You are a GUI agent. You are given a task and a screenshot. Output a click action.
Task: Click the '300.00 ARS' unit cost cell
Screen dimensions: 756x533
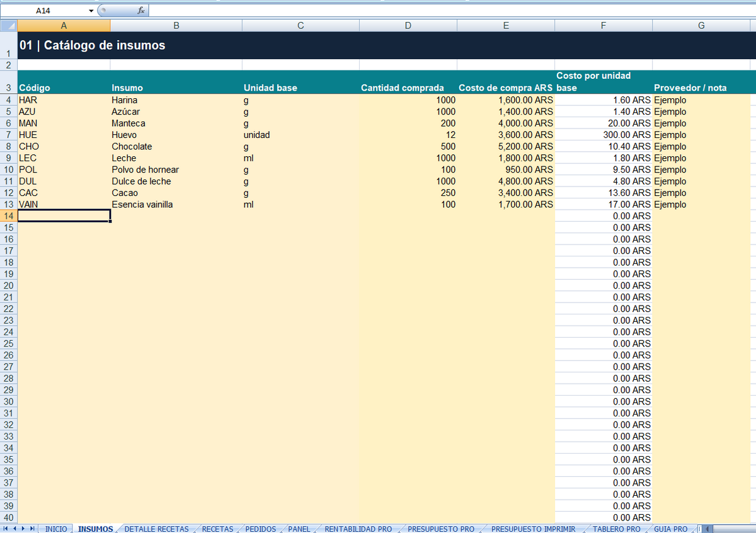604,135
